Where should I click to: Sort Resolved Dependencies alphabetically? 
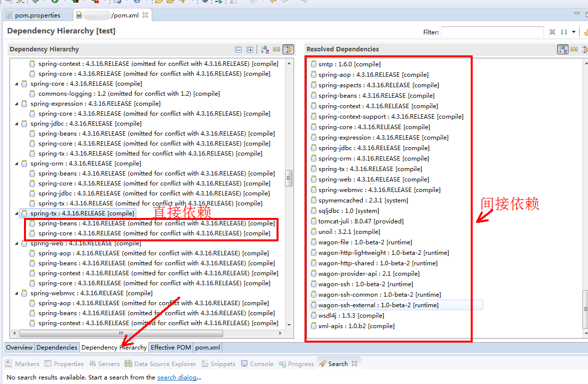pos(563,49)
